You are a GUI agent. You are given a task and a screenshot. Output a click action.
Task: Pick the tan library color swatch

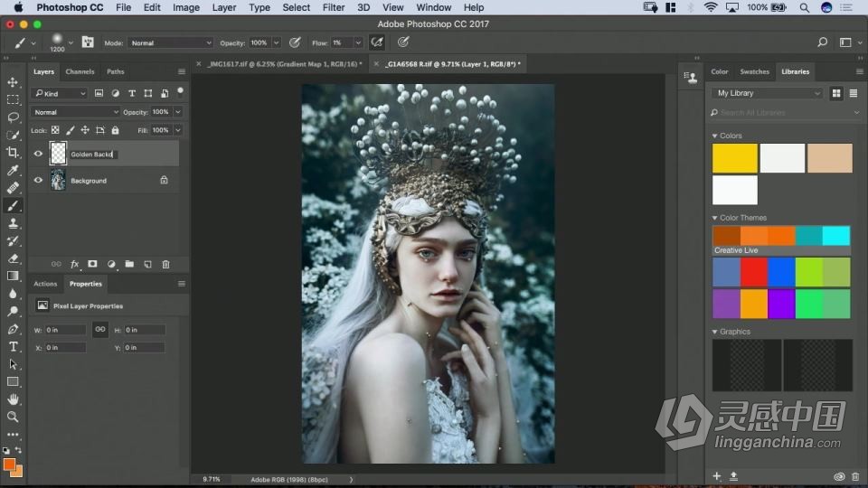(829, 158)
